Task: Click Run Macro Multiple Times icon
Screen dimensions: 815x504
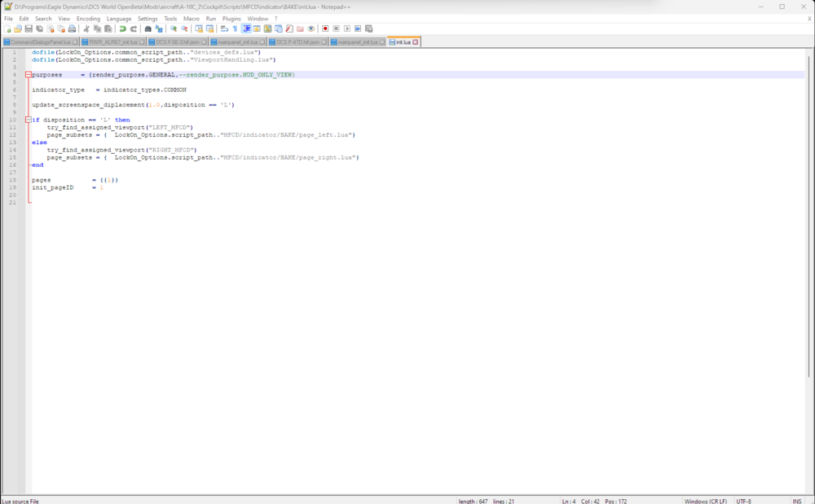Action: pyautogui.click(x=358, y=28)
